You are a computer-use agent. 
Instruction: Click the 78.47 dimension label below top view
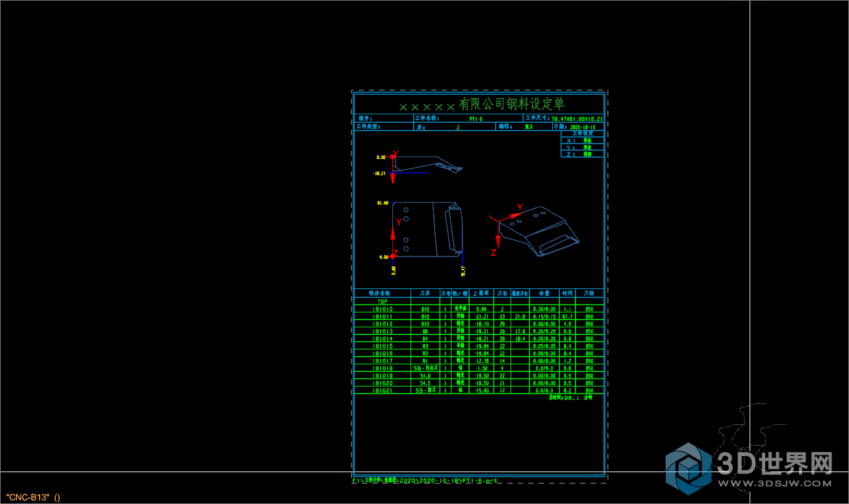coord(463,270)
